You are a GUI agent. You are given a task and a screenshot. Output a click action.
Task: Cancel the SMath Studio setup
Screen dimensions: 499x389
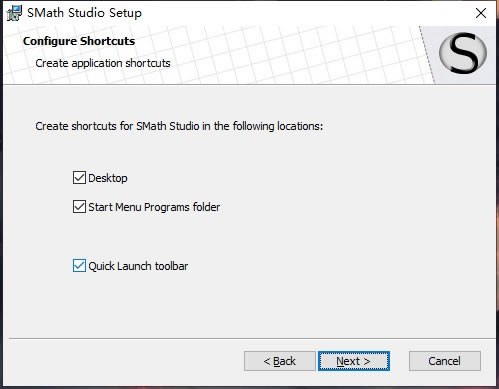[445, 361]
